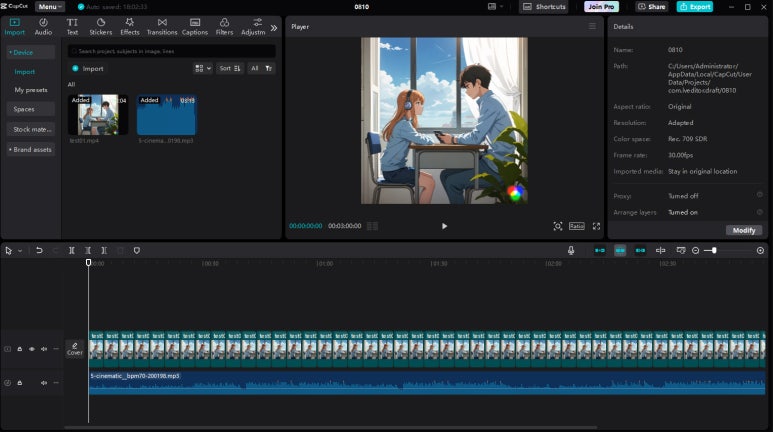Select the test01.mp4 video thumbnail
The height and width of the screenshot is (432, 773).
pos(98,115)
